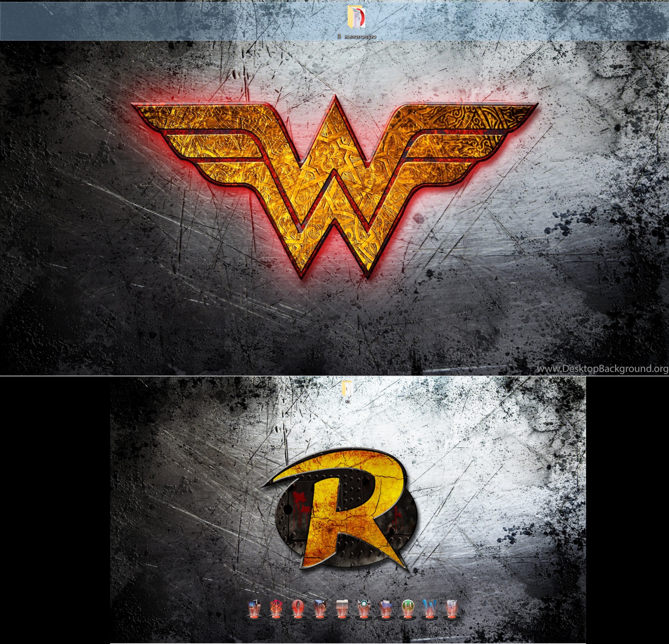The height and width of the screenshot is (644, 669).
Task: Open the Zune dock icon
Action: point(276,609)
